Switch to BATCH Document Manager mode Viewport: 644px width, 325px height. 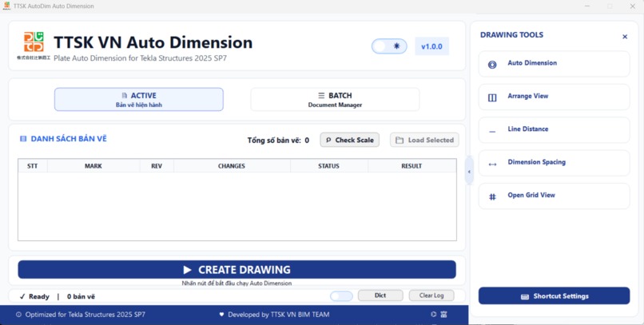click(x=335, y=99)
